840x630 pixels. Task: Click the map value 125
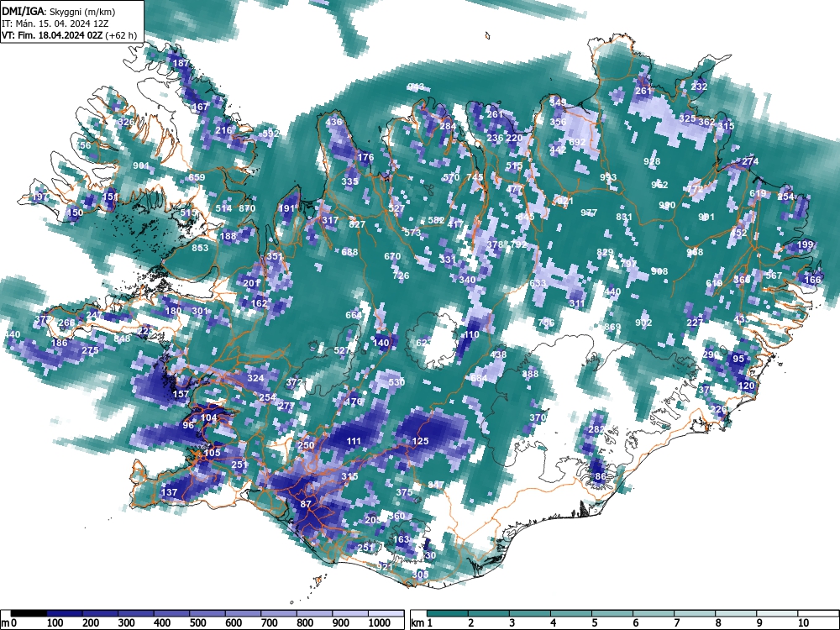click(x=421, y=441)
